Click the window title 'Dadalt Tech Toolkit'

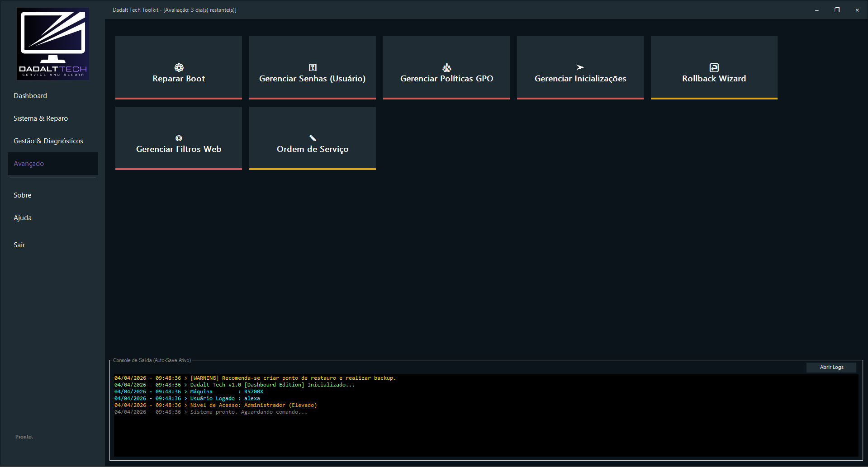[175, 10]
